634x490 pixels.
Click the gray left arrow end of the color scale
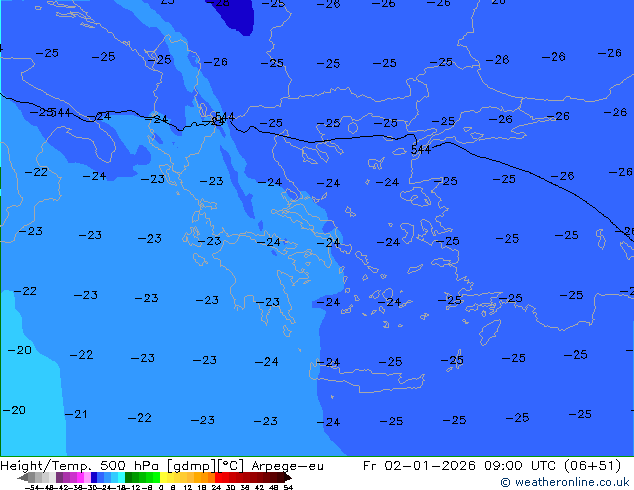pyautogui.click(x=23, y=478)
